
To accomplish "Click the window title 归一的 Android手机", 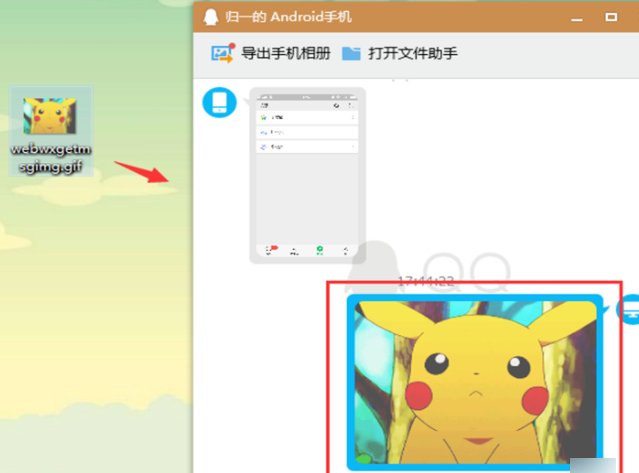I will pyautogui.click(x=288, y=17).
